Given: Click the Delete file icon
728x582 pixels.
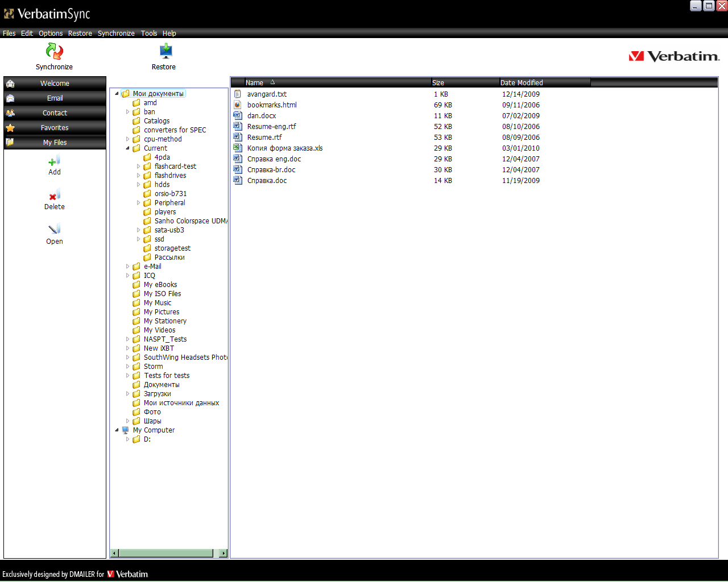Looking at the screenshot, I should (x=54, y=196).
